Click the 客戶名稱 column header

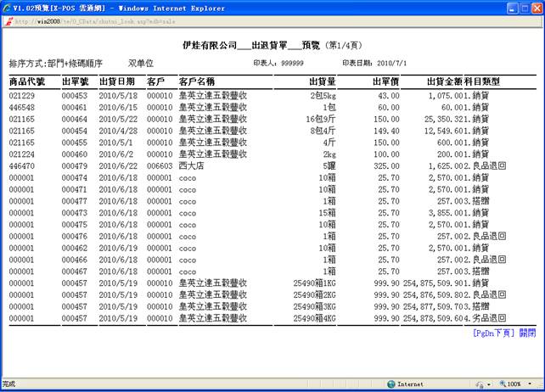click(197, 81)
